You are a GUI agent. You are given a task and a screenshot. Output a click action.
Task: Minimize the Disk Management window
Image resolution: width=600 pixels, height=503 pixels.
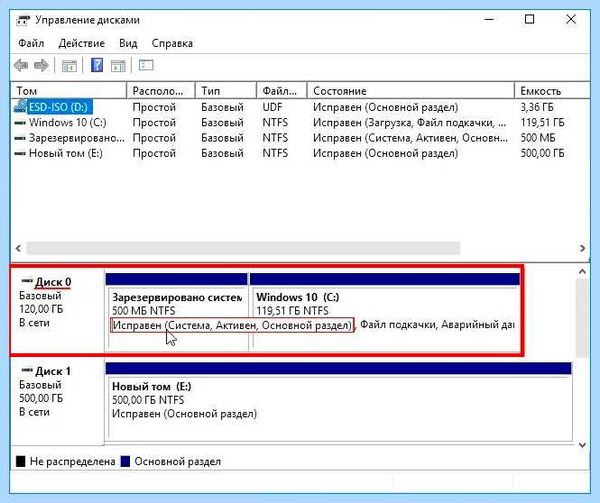pos(489,19)
